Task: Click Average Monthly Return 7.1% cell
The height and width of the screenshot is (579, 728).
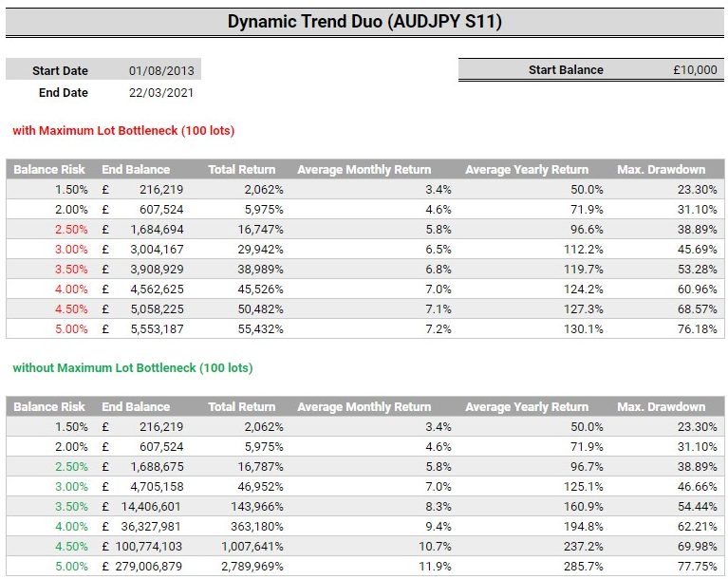Action: pos(439,309)
